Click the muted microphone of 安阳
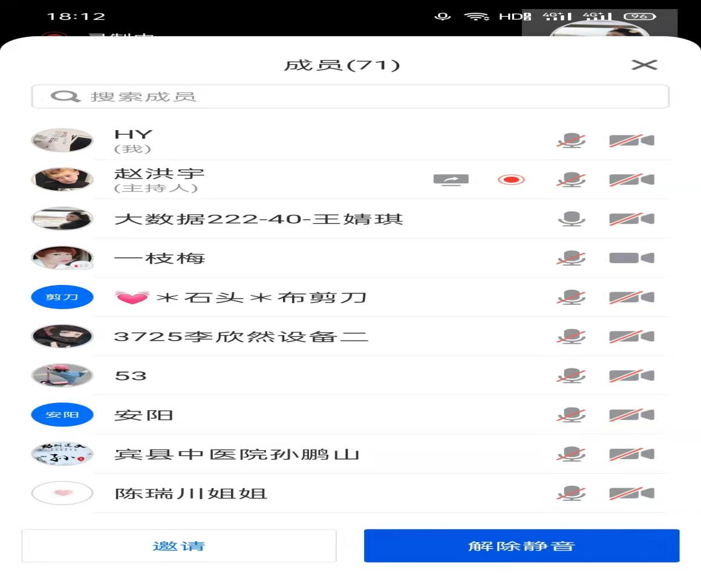 (x=571, y=415)
